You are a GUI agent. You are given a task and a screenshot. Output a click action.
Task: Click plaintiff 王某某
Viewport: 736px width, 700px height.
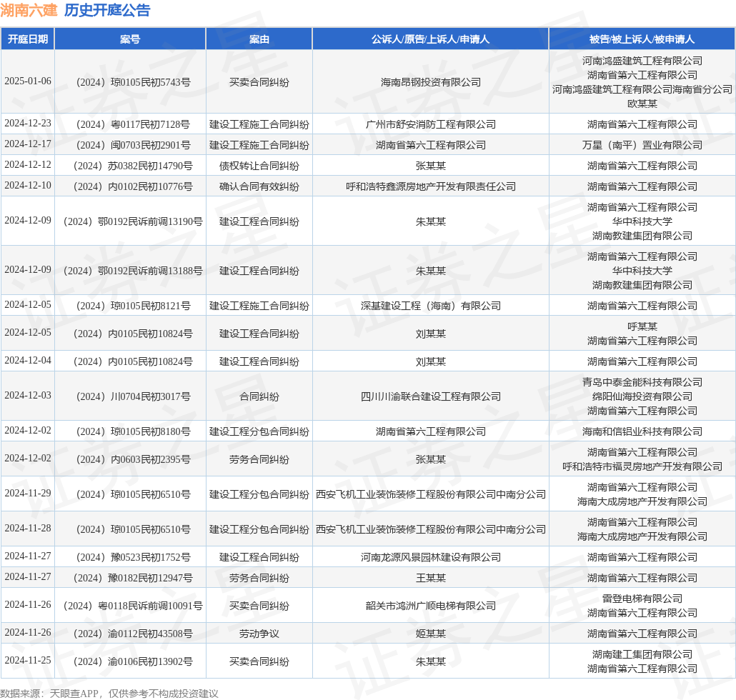(x=430, y=578)
